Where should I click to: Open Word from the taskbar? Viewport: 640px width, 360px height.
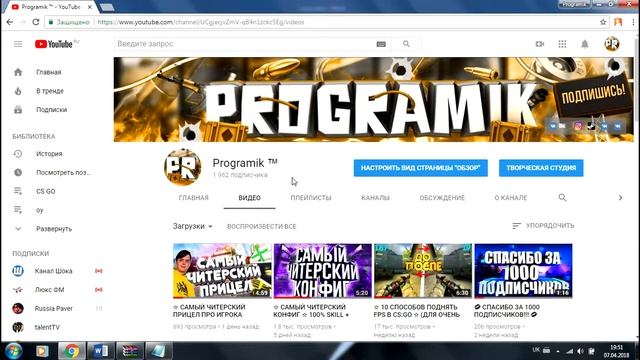(x=100, y=351)
